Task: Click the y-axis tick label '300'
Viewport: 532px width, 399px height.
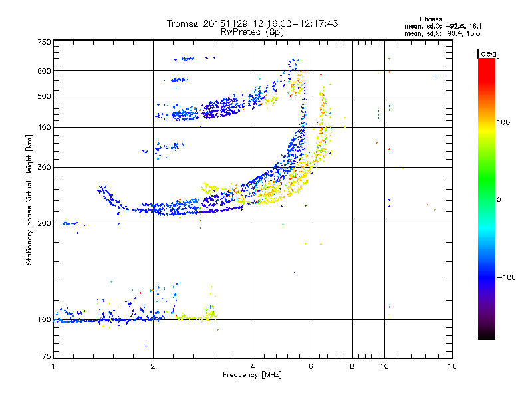Action: 44,167
